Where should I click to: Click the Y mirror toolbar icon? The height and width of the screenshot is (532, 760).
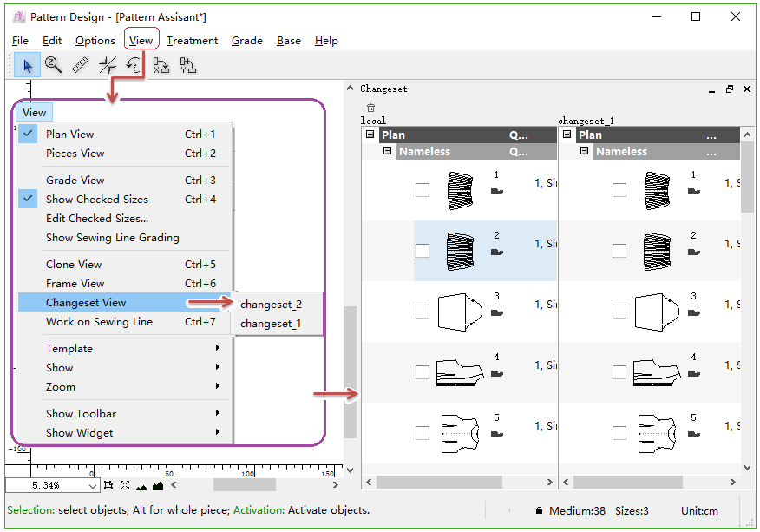pos(187,65)
